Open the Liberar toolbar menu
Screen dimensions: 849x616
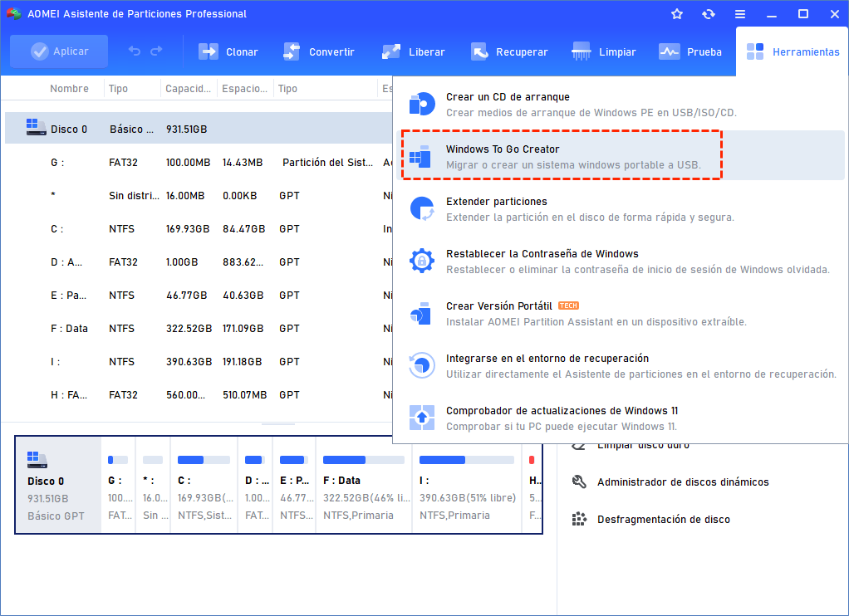click(x=413, y=52)
